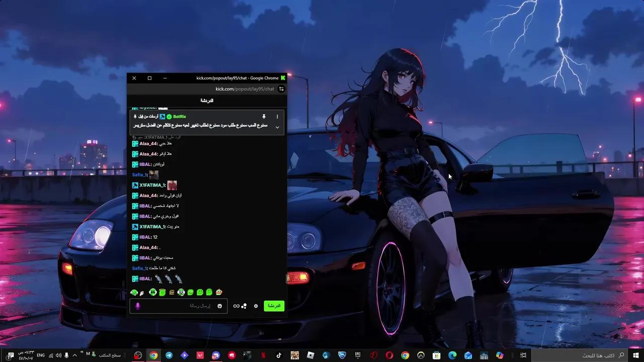Screen dimensions: 644x362
Task: Click purple microphone icon in message box
Action: [x=138, y=306]
